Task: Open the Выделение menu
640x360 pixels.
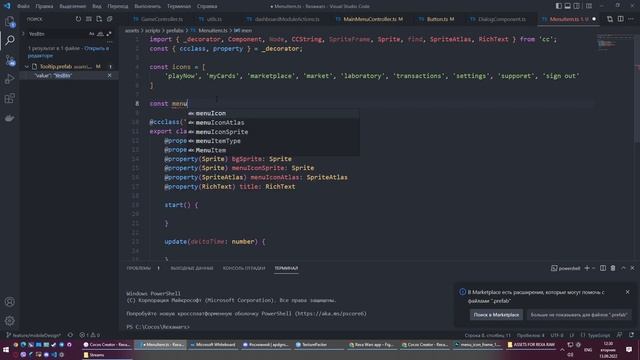Action: tap(73, 6)
